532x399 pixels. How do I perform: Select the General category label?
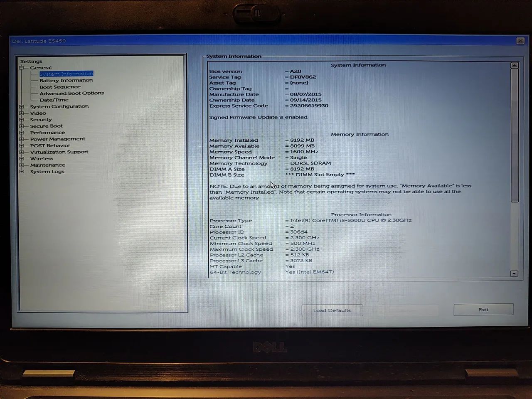41,68
